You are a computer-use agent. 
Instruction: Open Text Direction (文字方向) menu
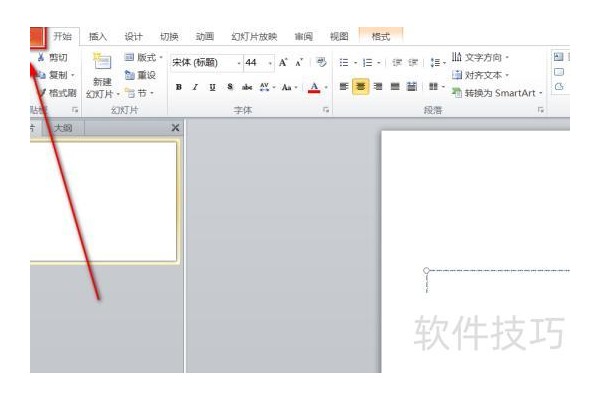480,57
